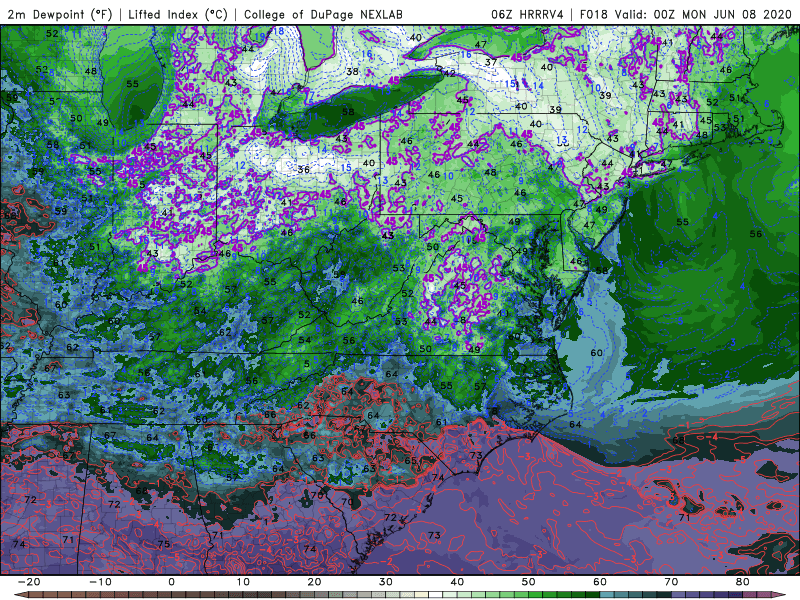
Task: Click the dewpoint value 46 over Delaware
Action: [x=576, y=261]
